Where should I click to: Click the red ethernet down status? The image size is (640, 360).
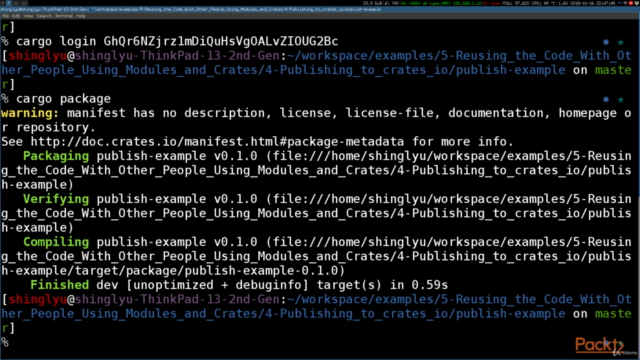coord(492,3)
